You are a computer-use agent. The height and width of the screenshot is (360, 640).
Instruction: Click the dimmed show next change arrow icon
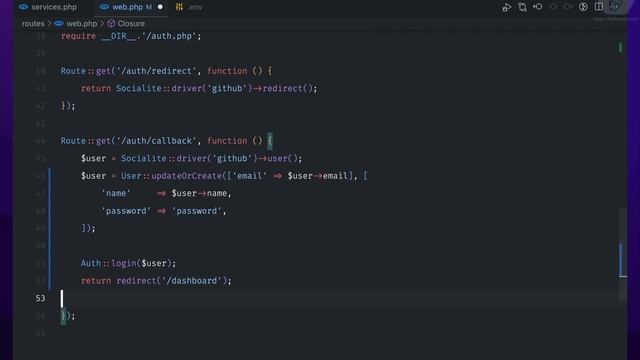pyautogui.click(x=568, y=7)
